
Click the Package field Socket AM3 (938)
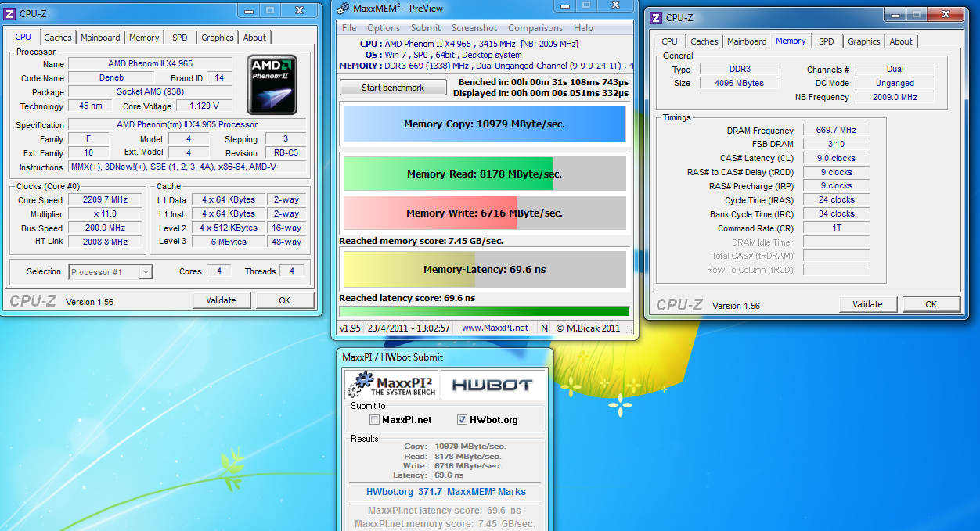point(150,92)
